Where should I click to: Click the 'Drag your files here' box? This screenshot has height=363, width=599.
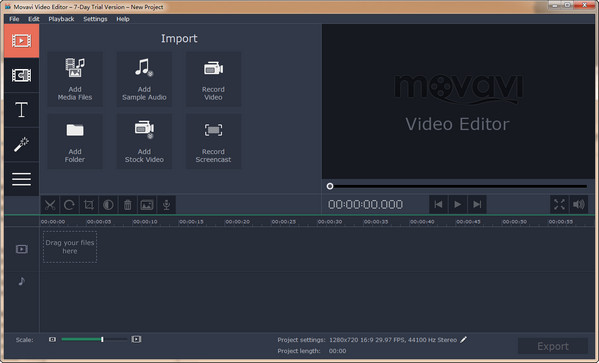click(x=70, y=247)
